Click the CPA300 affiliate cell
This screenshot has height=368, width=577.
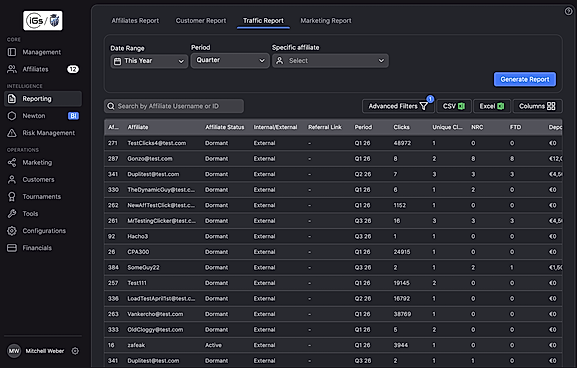tap(138, 252)
